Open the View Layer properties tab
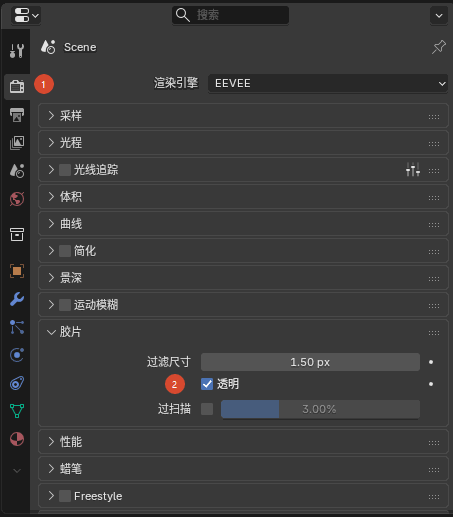 [x=17, y=143]
